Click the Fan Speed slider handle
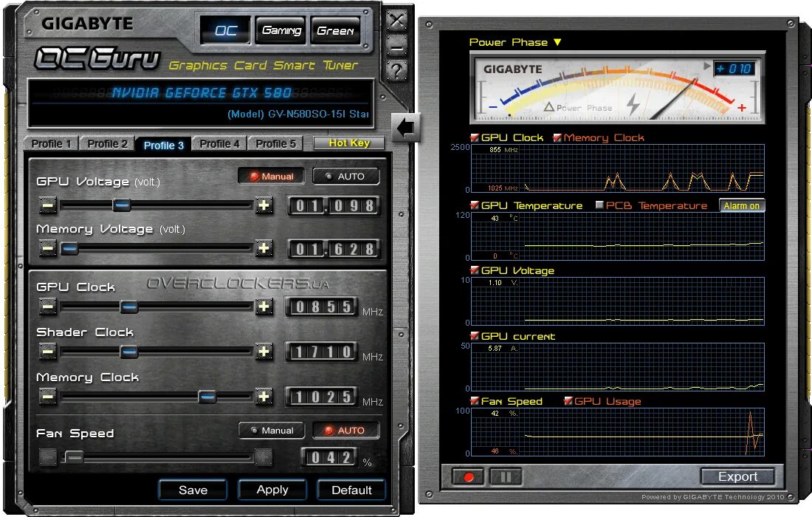This screenshot has height=517, width=812. click(74, 457)
